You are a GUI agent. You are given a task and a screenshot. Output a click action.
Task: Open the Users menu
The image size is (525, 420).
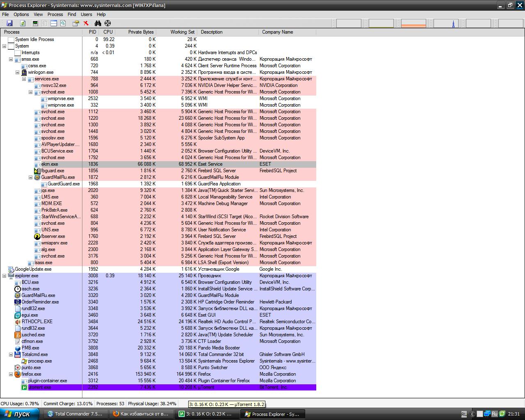click(x=86, y=14)
